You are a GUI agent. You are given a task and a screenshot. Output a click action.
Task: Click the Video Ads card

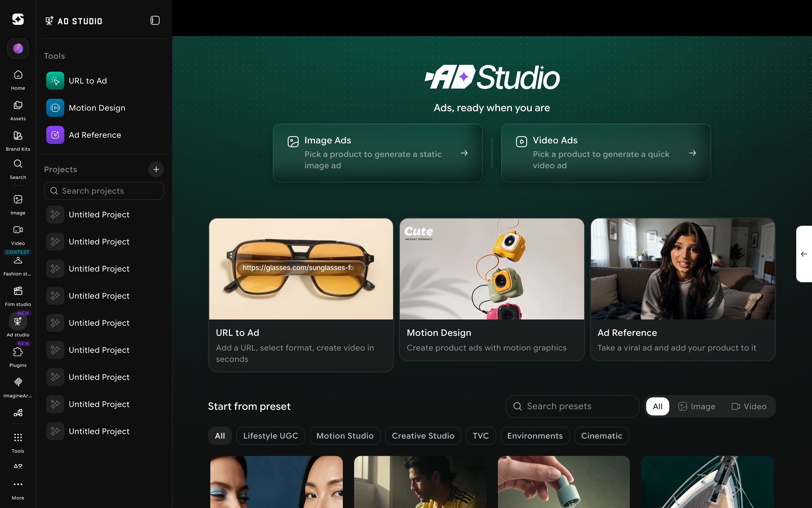click(606, 153)
